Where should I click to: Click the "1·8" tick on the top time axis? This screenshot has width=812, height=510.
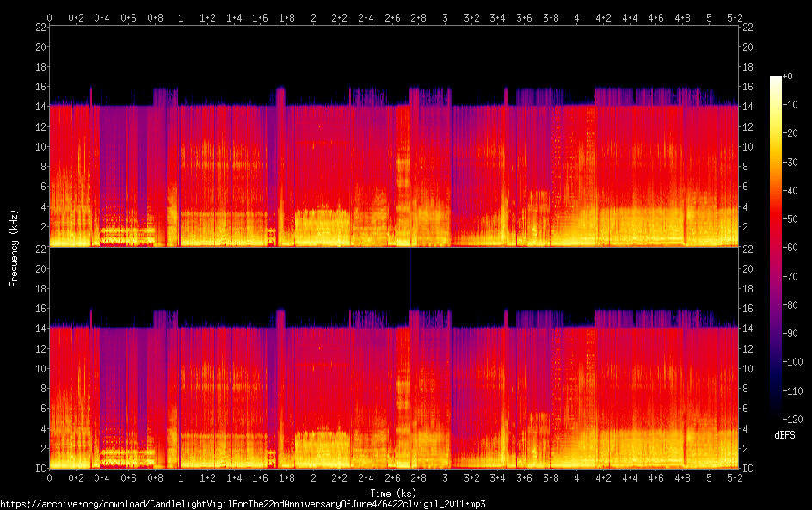point(286,17)
